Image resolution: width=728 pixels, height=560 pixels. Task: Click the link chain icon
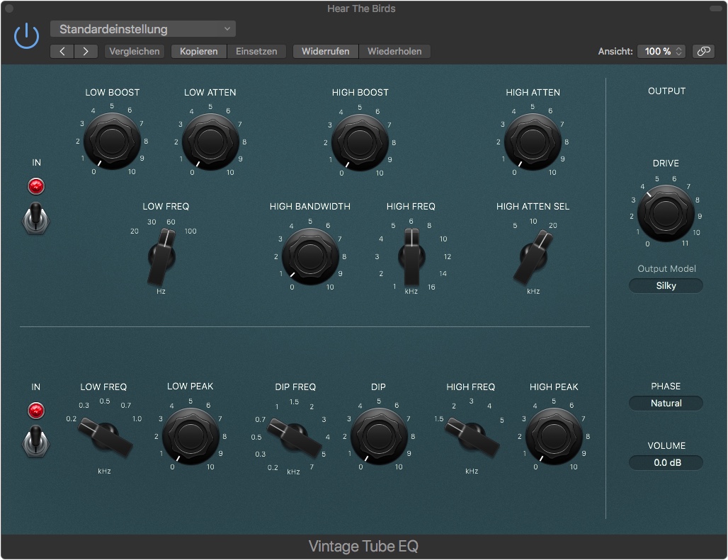point(703,52)
